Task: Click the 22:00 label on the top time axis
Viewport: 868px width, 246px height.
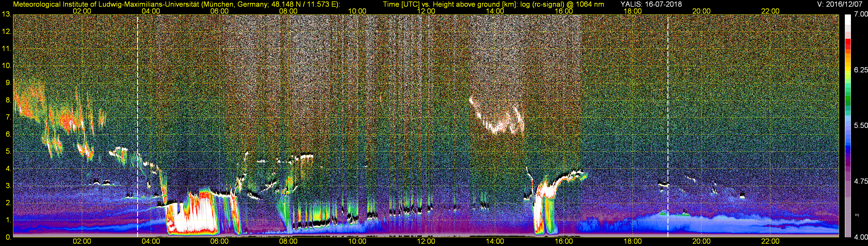Action: click(770, 11)
